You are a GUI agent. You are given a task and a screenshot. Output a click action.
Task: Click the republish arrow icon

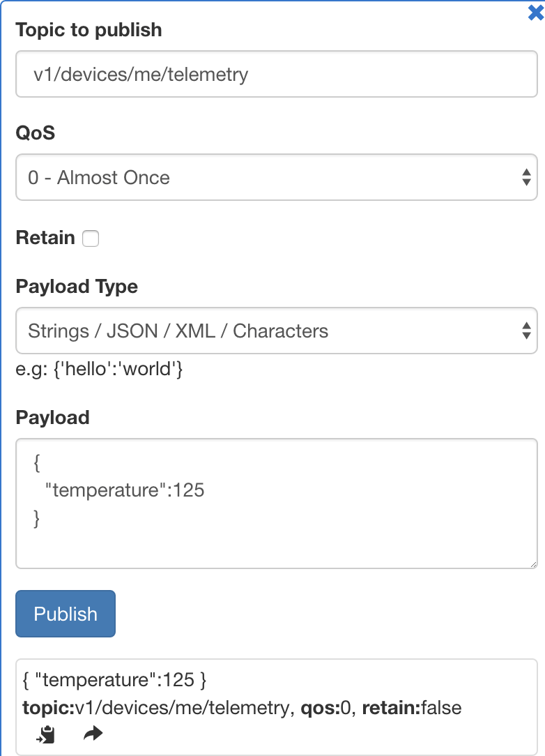pos(93,734)
